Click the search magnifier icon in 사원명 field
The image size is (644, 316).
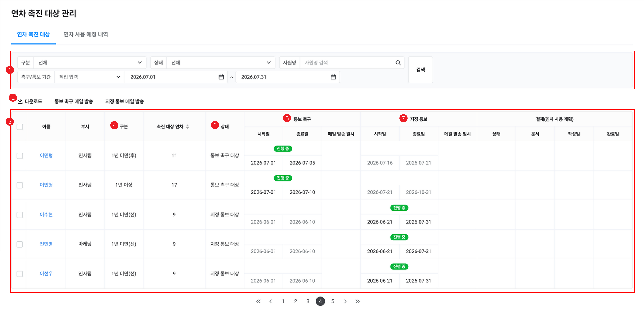[398, 63]
